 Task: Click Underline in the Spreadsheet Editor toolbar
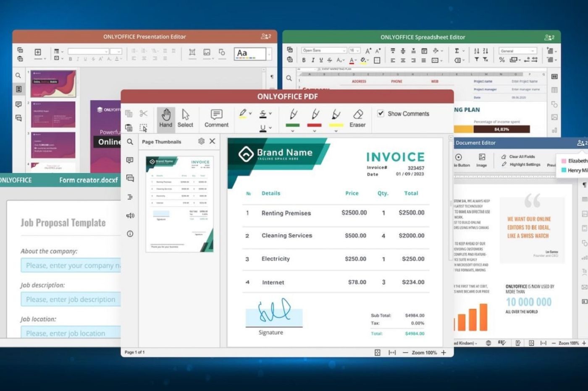pos(321,60)
